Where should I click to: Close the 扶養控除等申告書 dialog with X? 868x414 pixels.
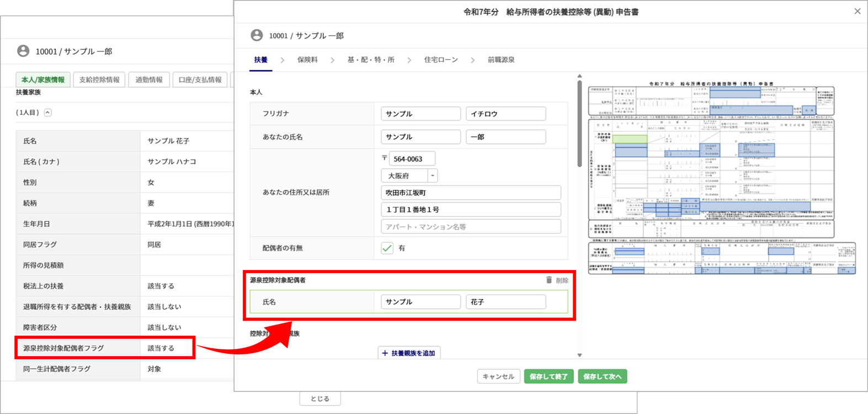[x=857, y=11]
